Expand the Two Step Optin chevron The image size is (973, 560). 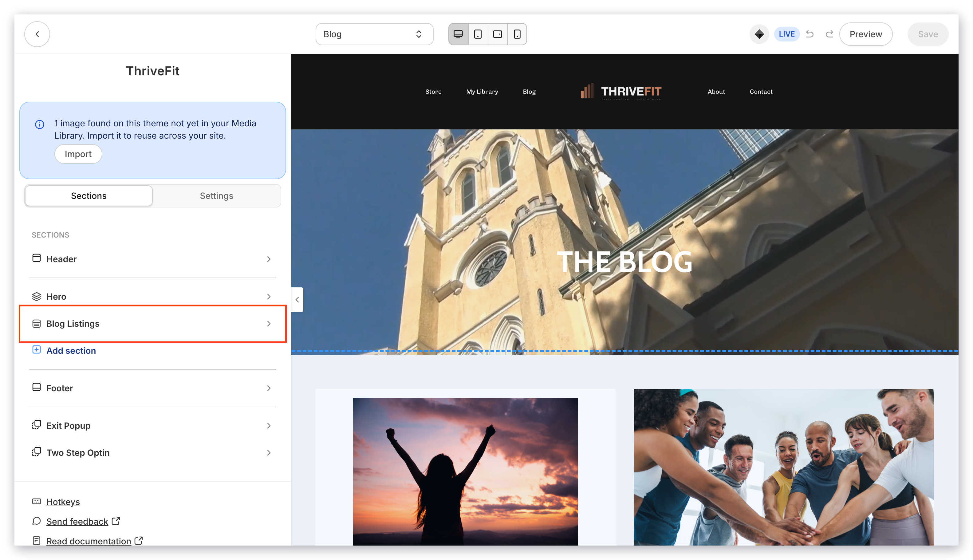(269, 453)
